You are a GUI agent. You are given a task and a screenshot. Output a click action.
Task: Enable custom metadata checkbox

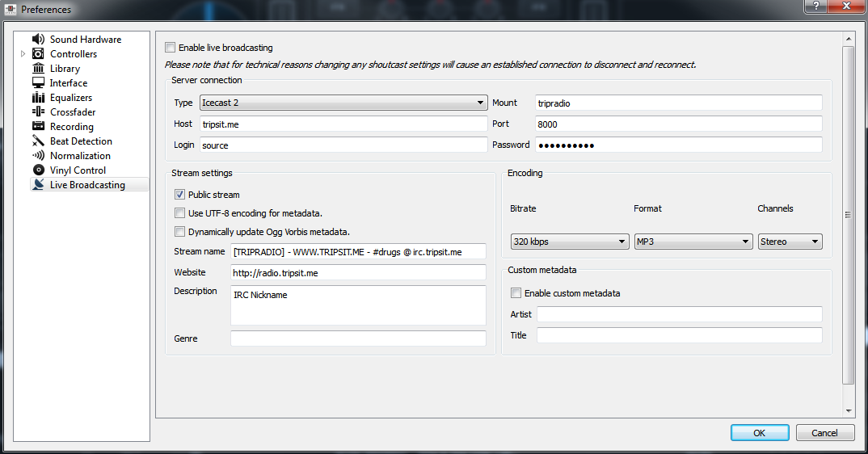click(x=516, y=293)
